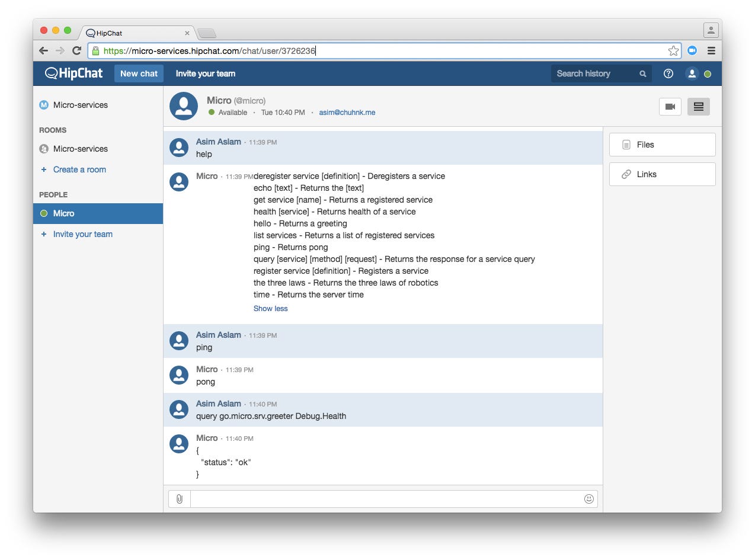
Task: Click the ROOMS section heading
Action: tap(53, 130)
